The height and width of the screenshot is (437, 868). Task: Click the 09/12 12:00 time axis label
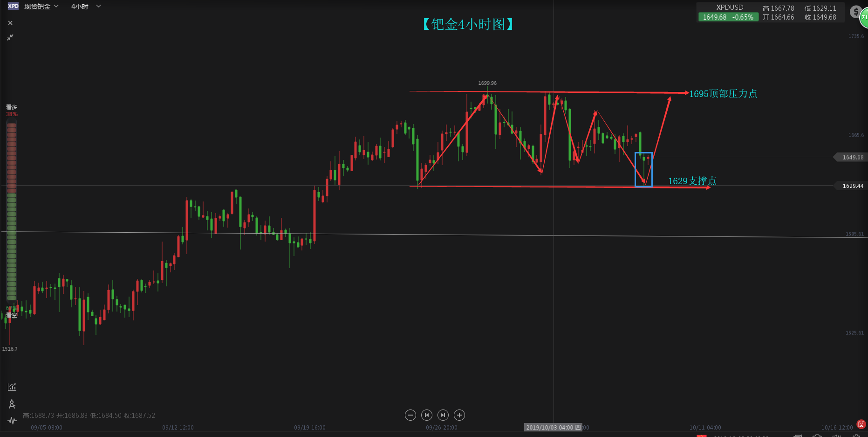[x=178, y=428]
